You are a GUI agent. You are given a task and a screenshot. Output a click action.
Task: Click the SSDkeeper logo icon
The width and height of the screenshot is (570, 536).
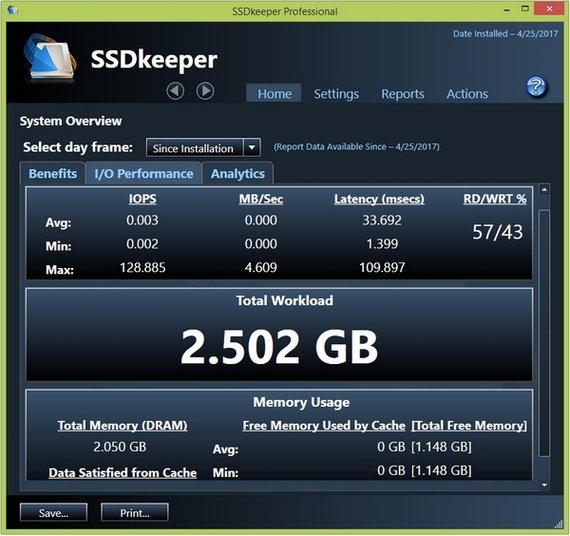pos(50,57)
